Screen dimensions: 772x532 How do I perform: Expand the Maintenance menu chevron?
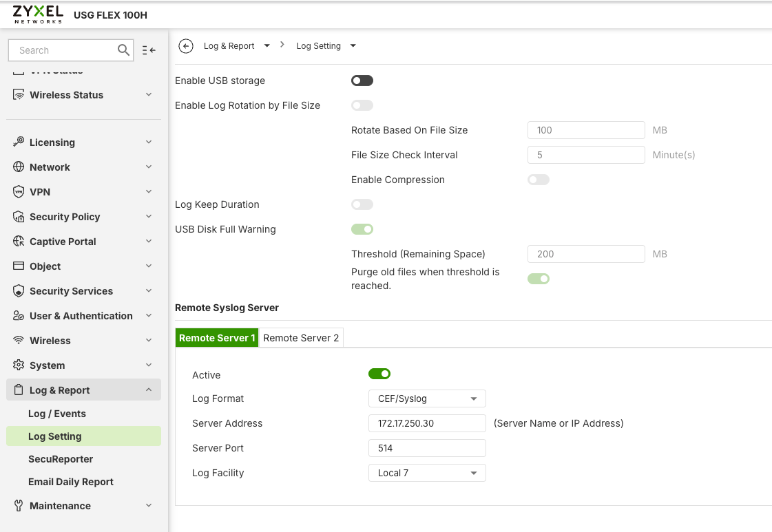point(149,505)
